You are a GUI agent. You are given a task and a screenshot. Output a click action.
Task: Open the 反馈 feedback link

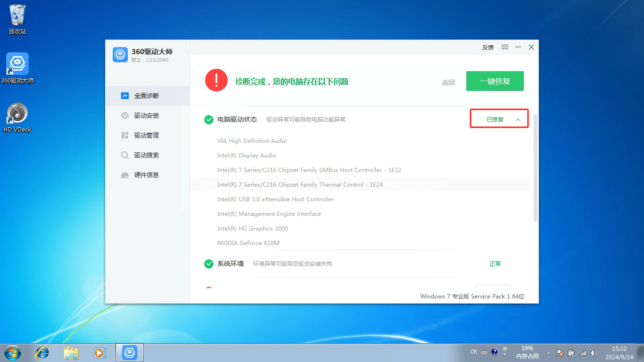(488, 47)
